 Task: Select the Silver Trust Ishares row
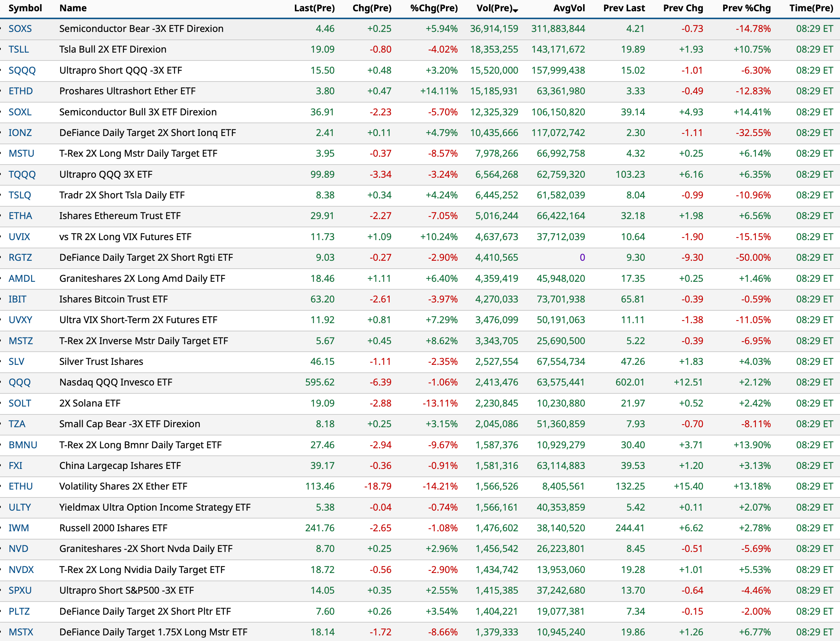[101, 361]
